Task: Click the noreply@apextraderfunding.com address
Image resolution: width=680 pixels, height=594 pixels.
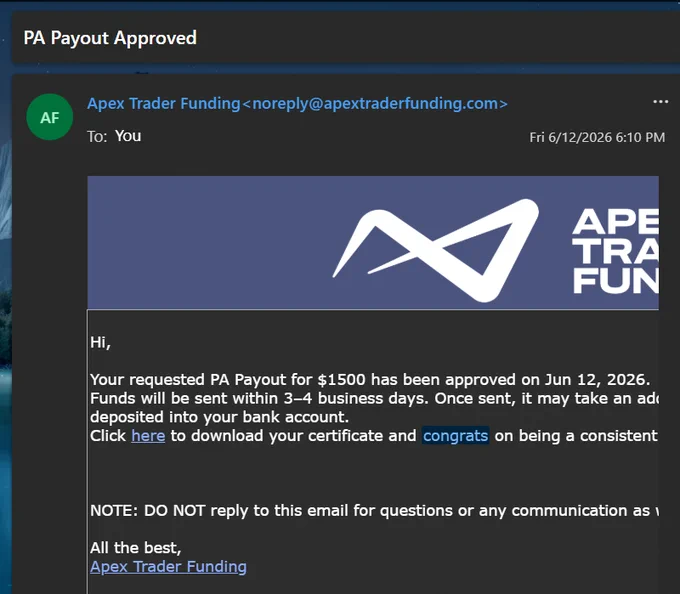Action: (375, 104)
